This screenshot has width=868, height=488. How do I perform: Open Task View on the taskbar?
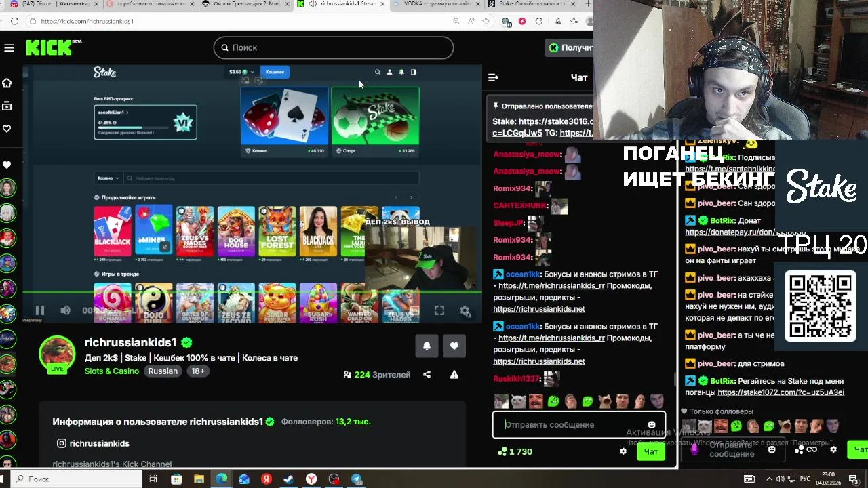click(x=153, y=479)
